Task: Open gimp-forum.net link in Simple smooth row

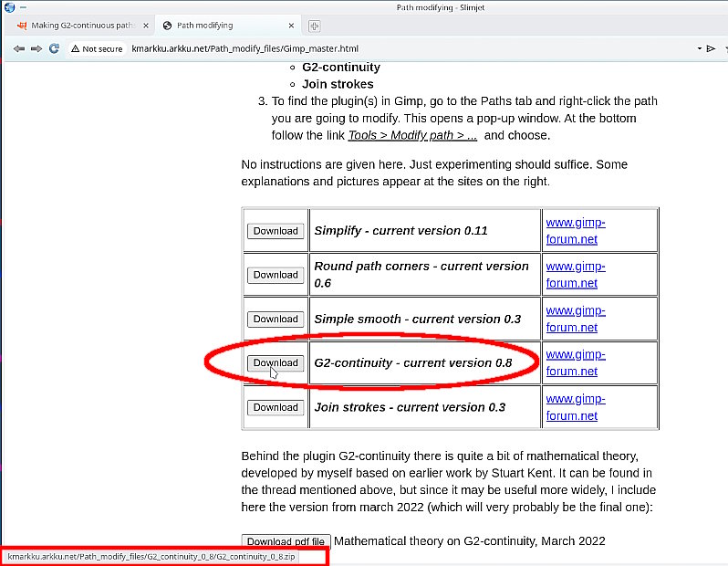Action: (576, 319)
